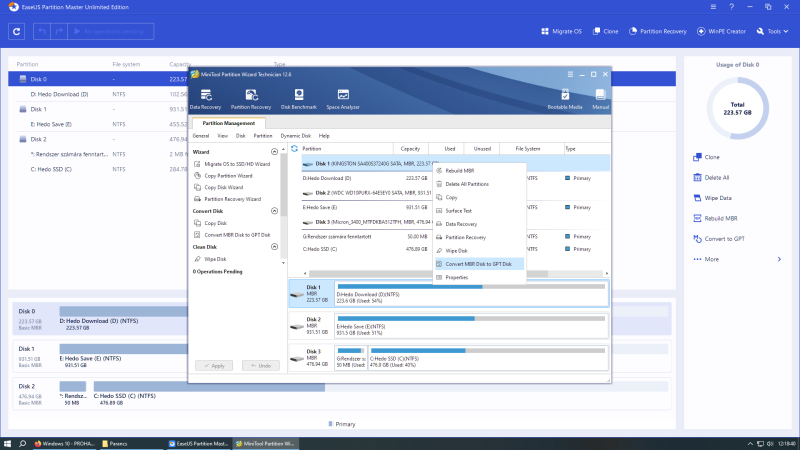Open WinPE Creator in EaseUS toolbar

coord(721,32)
